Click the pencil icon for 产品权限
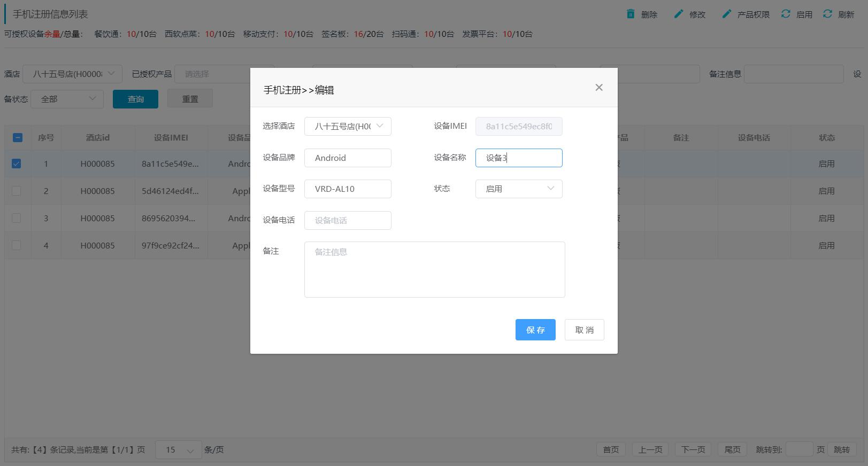The image size is (868, 466). coord(726,14)
